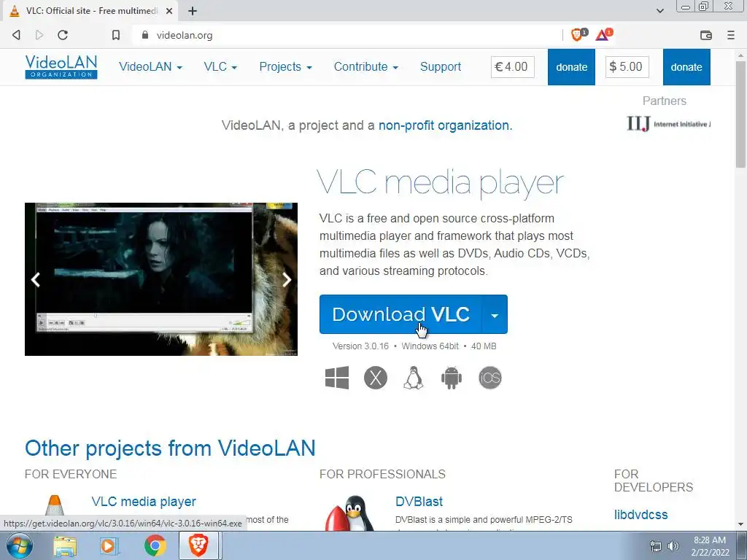
Task: Open Brave Shields lion icon
Action: [x=578, y=34]
